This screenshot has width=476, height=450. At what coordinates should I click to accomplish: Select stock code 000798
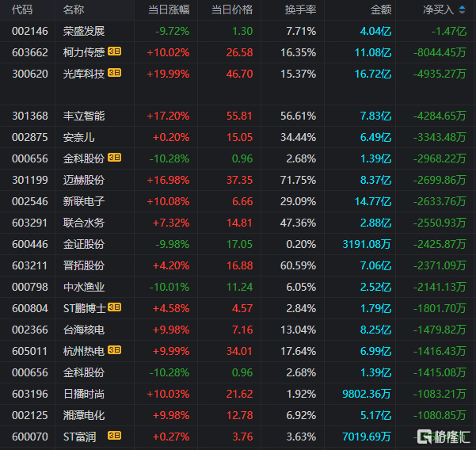point(30,287)
